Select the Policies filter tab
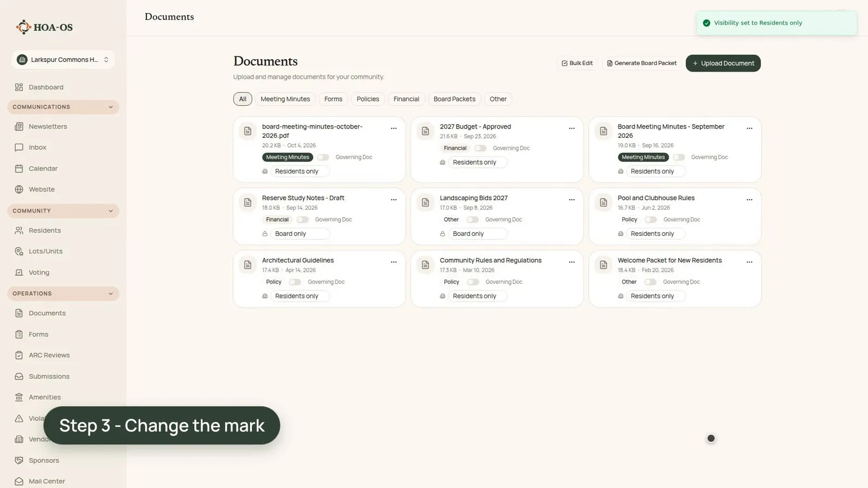This screenshot has width=868, height=488. click(x=368, y=99)
